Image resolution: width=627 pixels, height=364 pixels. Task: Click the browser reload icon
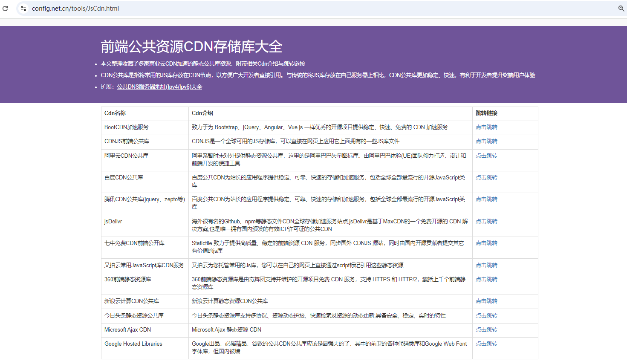click(x=5, y=9)
